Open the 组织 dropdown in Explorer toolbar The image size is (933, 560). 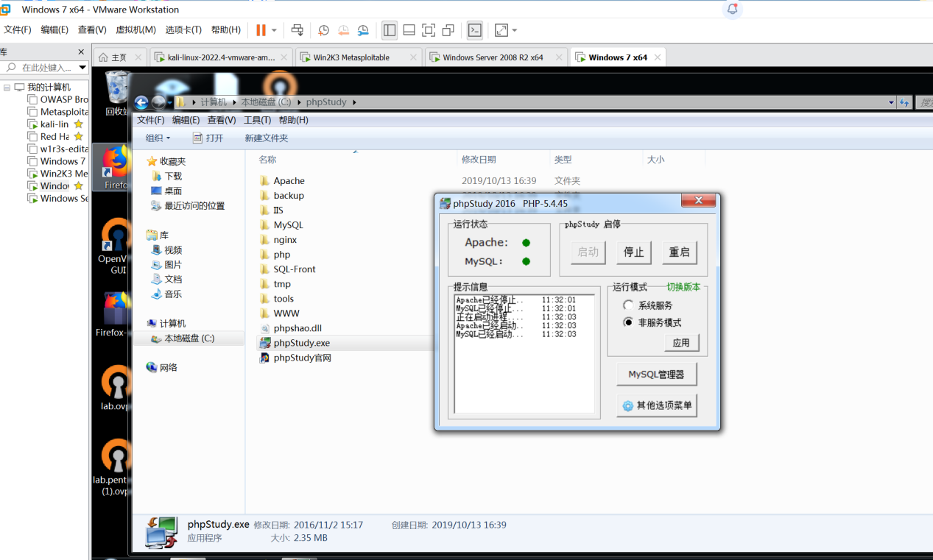click(x=158, y=138)
